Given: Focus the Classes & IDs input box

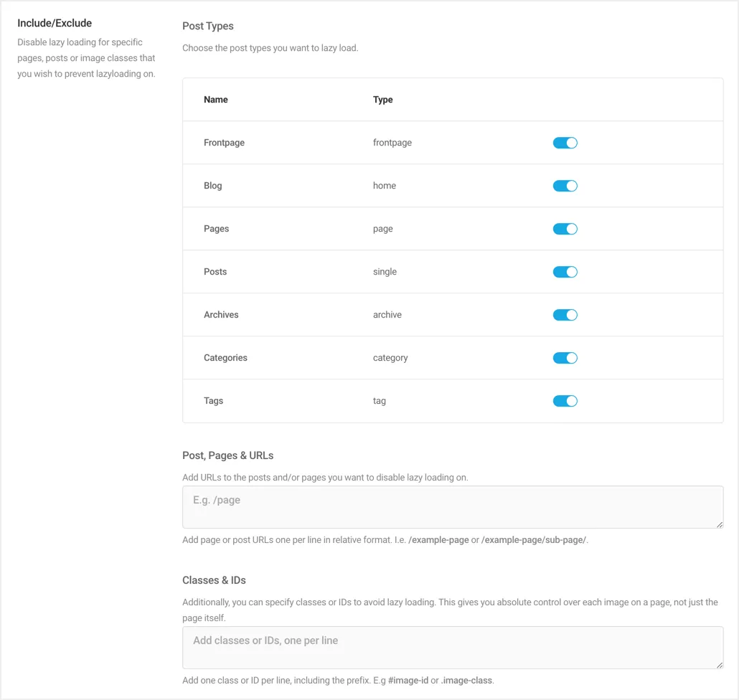Looking at the screenshot, I should (452, 647).
